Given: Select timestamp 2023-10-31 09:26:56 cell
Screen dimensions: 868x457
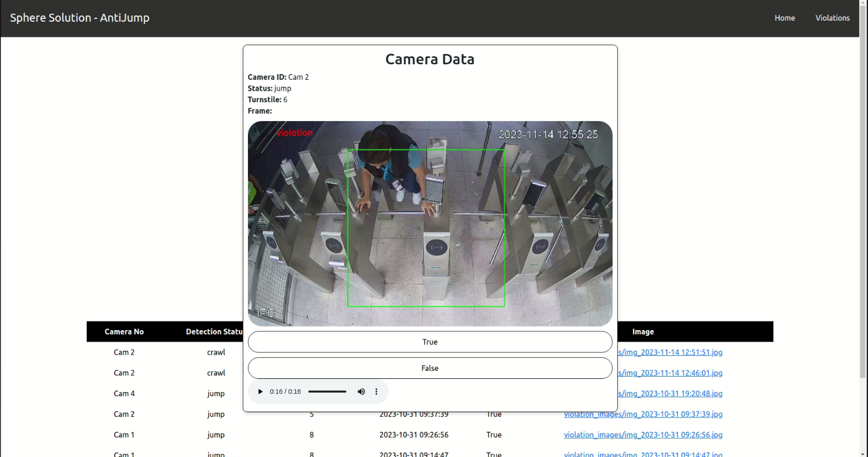Looking at the screenshot, I should pos(414,435).
